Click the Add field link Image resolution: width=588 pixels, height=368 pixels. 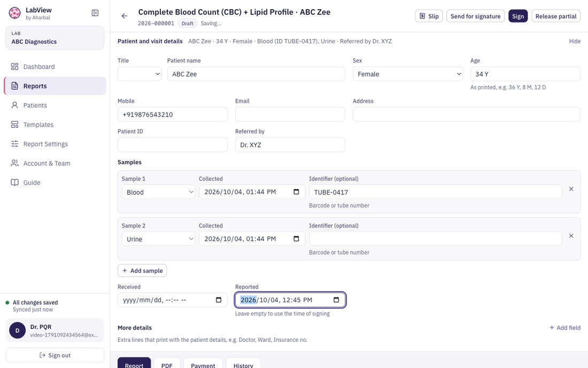565,327
